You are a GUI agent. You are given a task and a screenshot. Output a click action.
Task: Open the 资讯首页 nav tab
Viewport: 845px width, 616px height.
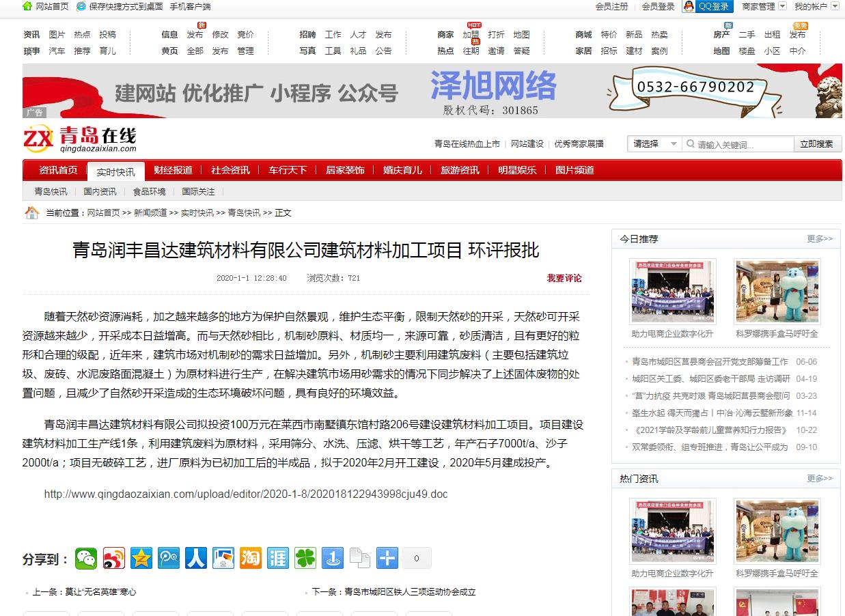point(58,170)
